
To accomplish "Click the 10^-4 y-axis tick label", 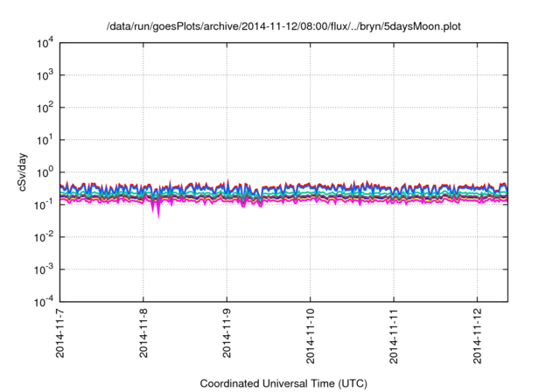I will click(x=45, y=302).
